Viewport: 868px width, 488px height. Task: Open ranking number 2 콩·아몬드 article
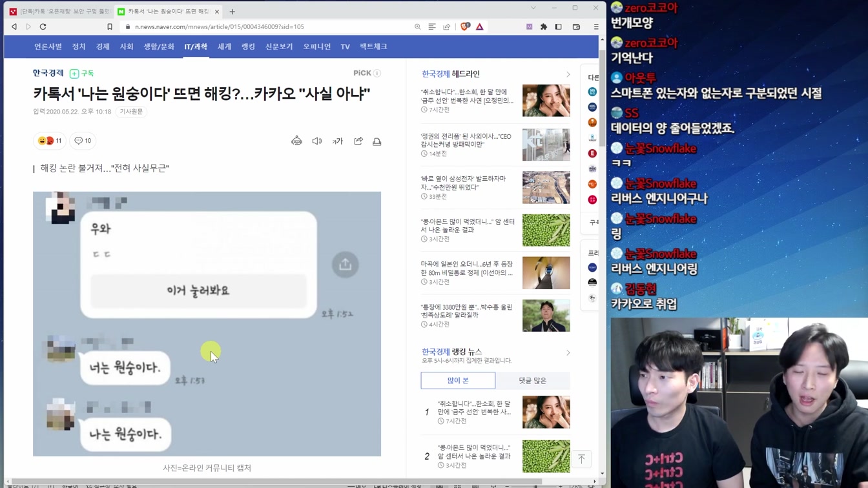[x=474, y=452]
